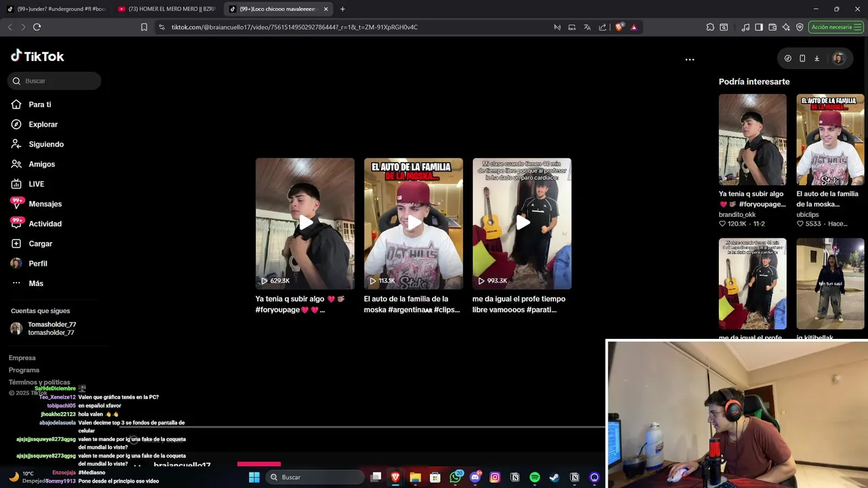Viewport: 868px width, 488px height.
Task: Open a new browser tab with plus
Action: tap(342, 9)
